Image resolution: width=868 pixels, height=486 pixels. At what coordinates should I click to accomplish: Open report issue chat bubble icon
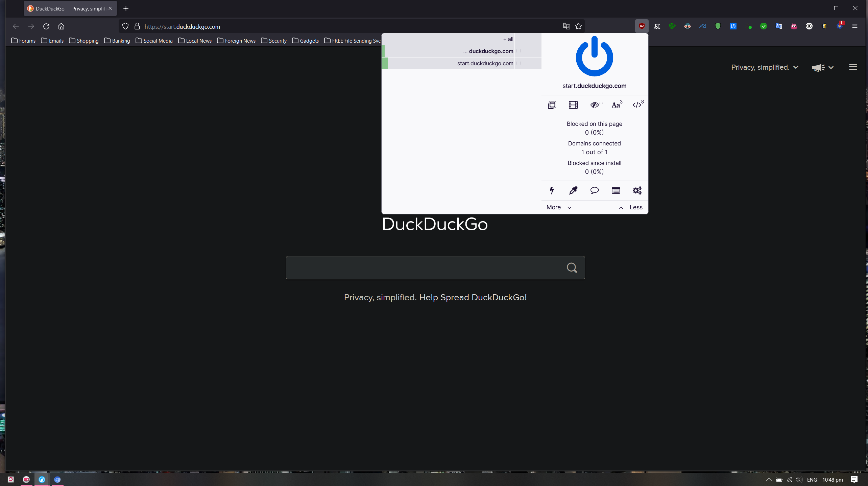(x=594, y=190)
